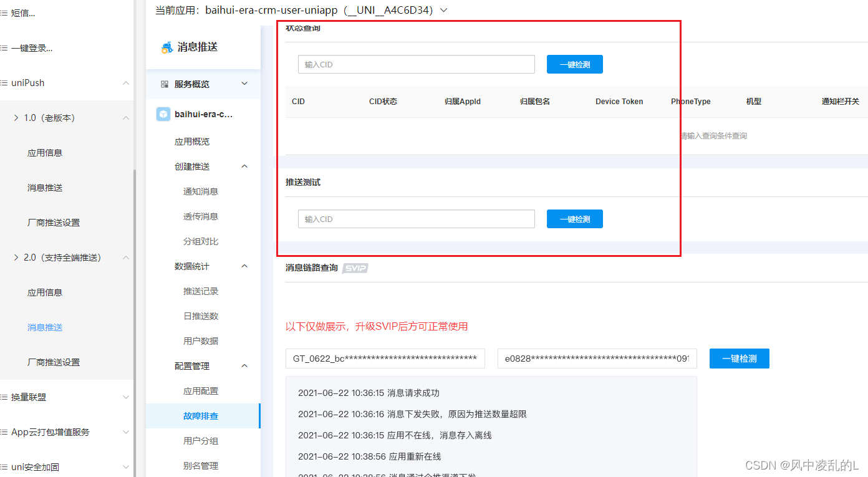Click 一键检测 in the 状态查询 section

(574, 64)
